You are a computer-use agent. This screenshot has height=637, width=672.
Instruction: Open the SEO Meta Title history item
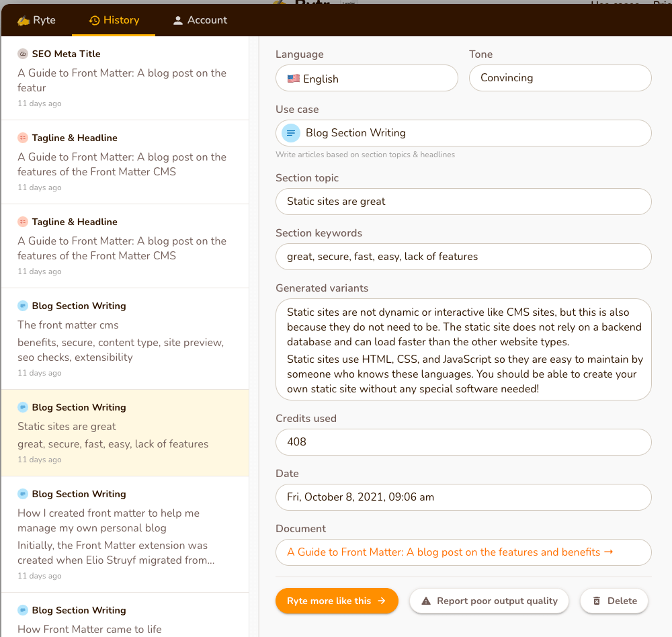coord(125,78)
